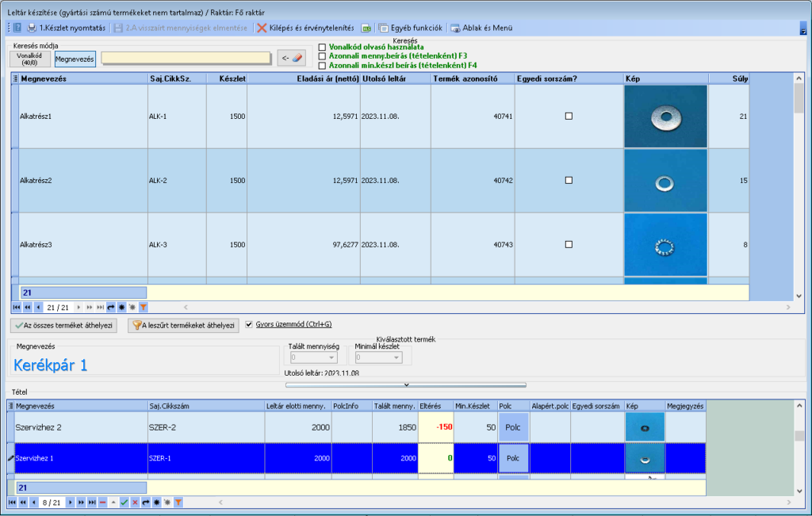Cancel edit with red X icon
812x516 pixels.
135,502
